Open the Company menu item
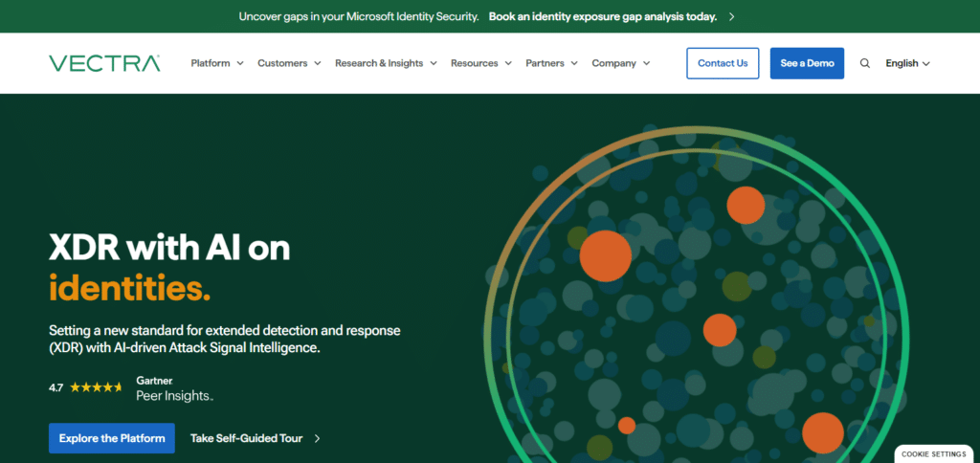 point(613,63)
